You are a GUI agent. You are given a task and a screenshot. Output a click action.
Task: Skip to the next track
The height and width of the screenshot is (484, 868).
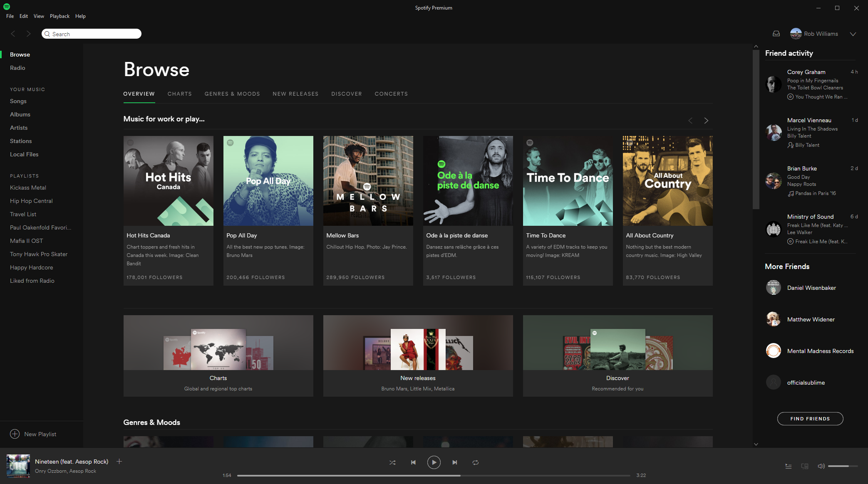tap(455, 462)
